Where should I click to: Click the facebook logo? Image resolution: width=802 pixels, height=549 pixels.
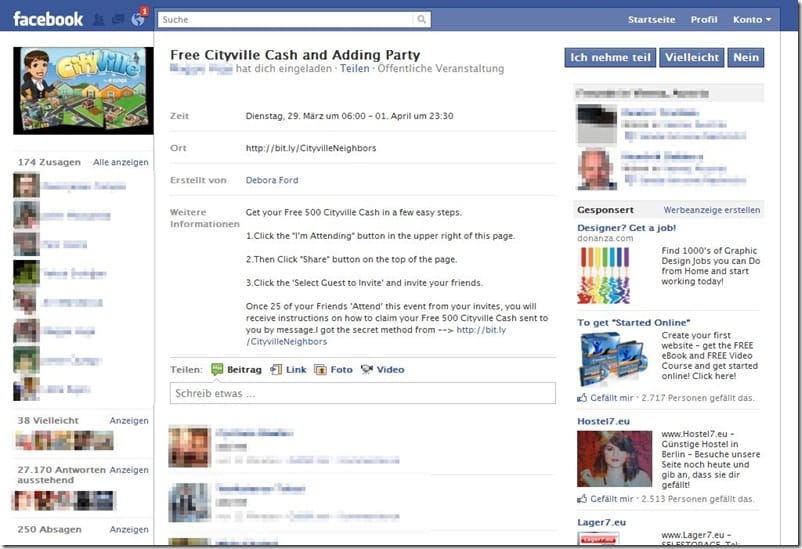48,19
